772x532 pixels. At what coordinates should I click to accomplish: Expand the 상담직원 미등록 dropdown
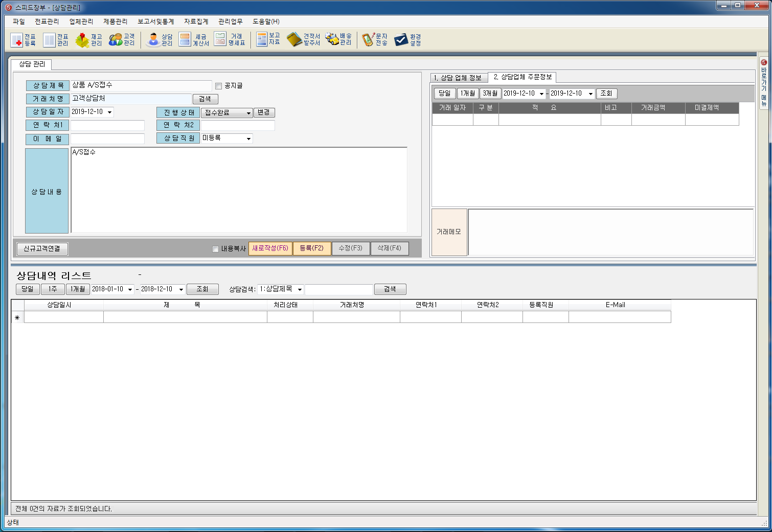pyautogui.click(x=248, y=138)
